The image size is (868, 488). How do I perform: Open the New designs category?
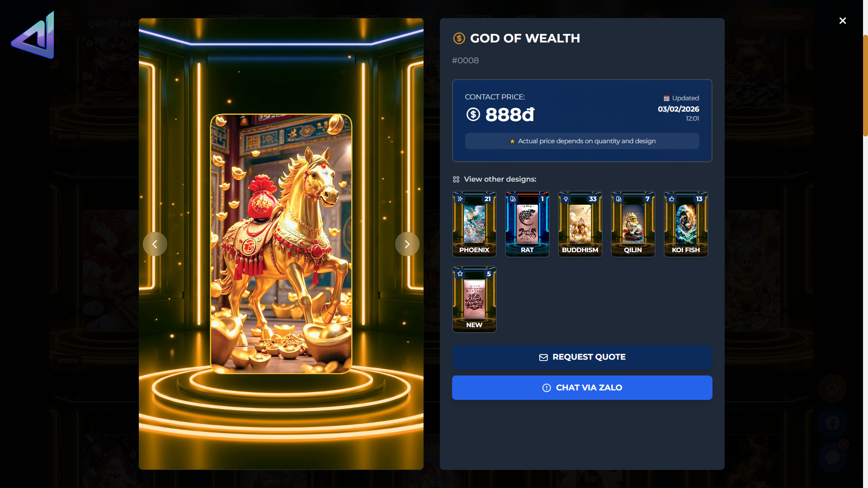pyautogui.click(x=474, y=299)
